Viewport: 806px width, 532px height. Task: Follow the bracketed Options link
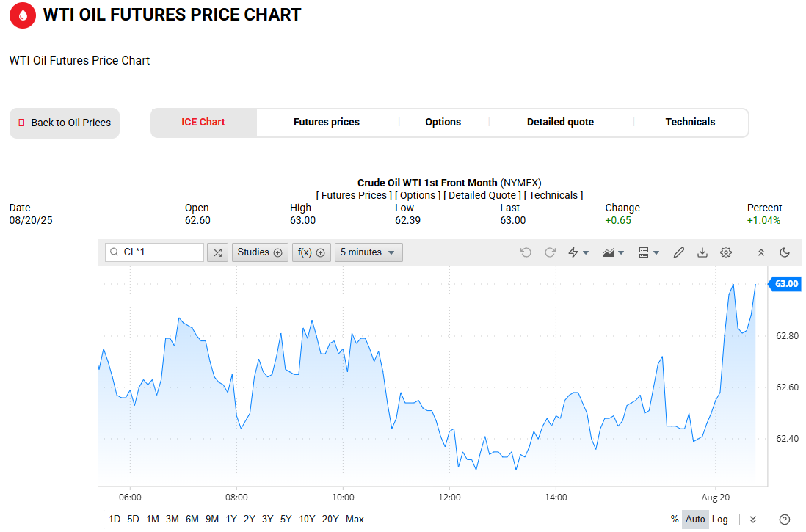point(418,195)
